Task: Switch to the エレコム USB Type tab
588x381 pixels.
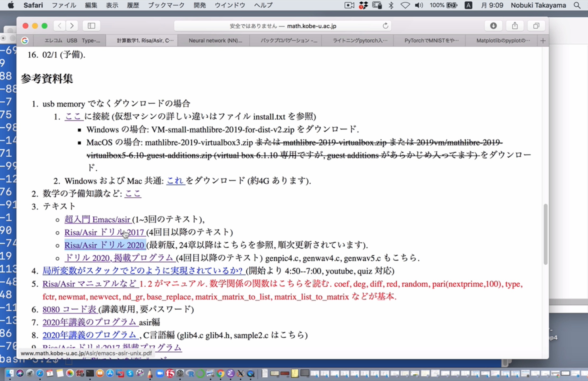Action: [x=70, y=40]
